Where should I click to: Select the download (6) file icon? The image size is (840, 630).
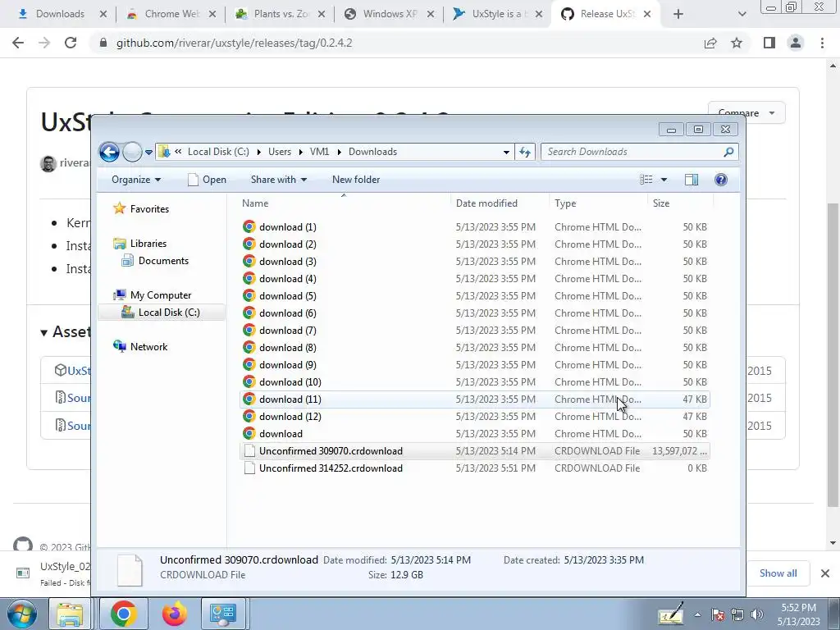[249, 313]
